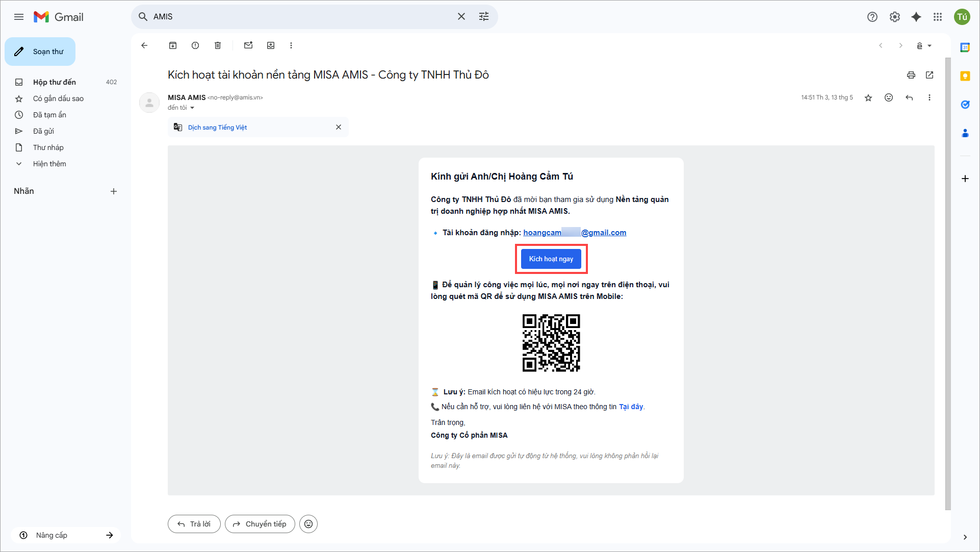Archive this email with toolbar icon
The image size is (980, 552).
pos(173,45)
